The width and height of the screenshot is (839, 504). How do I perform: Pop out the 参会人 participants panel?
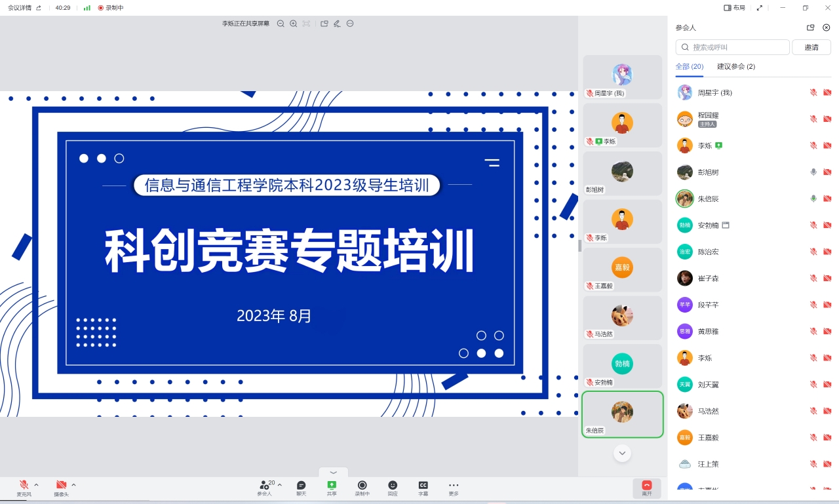click(810, 28)
